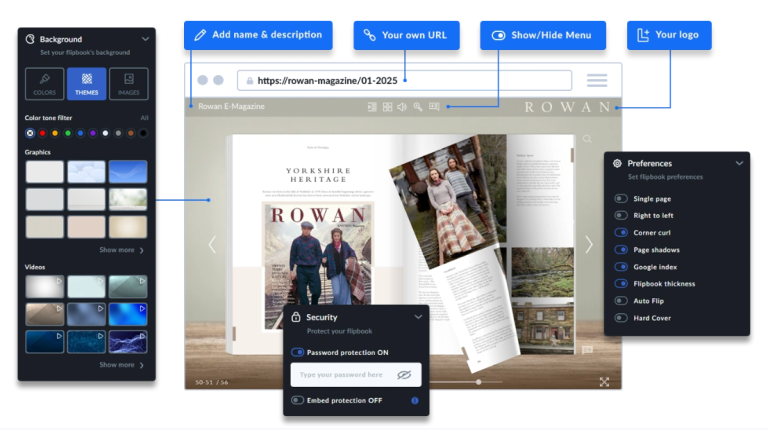Click the Security panel padlock icon
Viewport: 768px width, 430px height.
click(296, 317)
